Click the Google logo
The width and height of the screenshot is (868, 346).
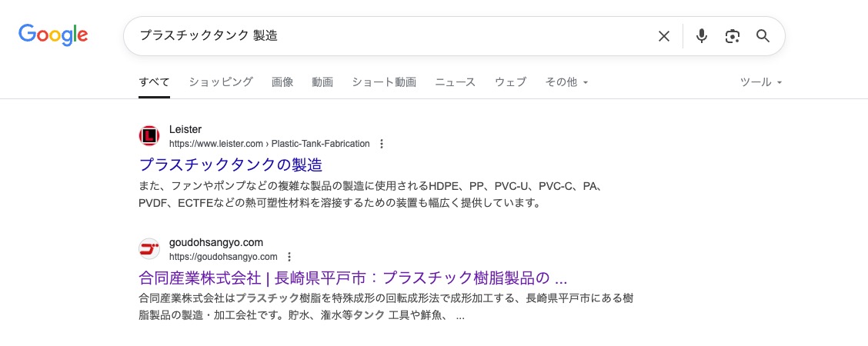(x=53, y=35)
